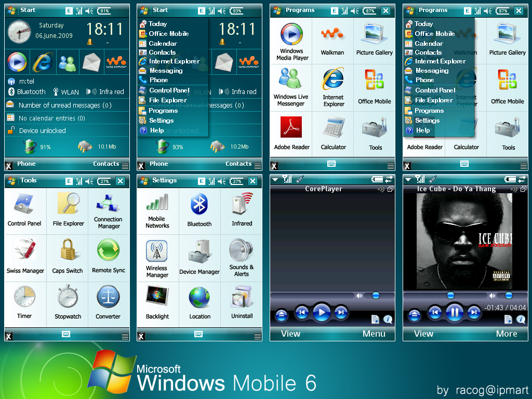
Task: Open the Start flag in the Settings title bar
Action: pos(144,181)
